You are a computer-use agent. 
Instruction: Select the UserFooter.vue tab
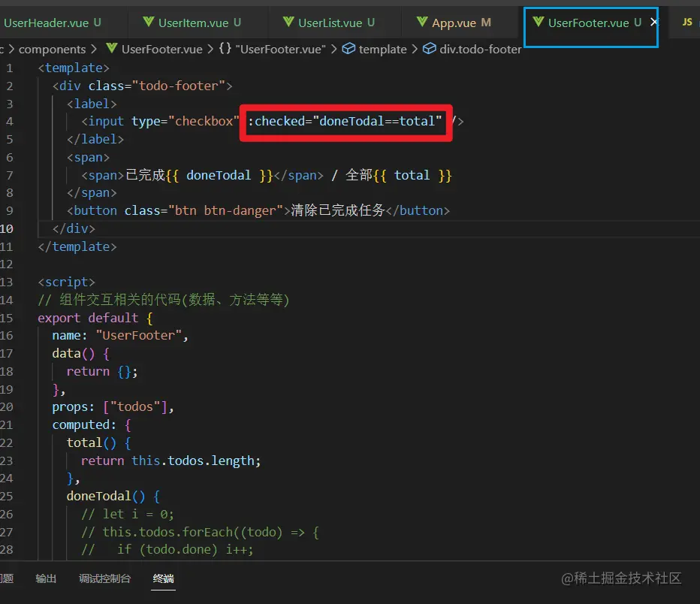(588, 23)
